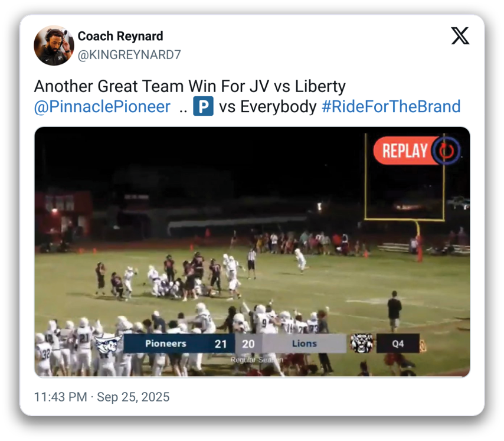Play the football game video thumbnail
504x441 pixels.
pyautogui.click(x=253, y=251)
